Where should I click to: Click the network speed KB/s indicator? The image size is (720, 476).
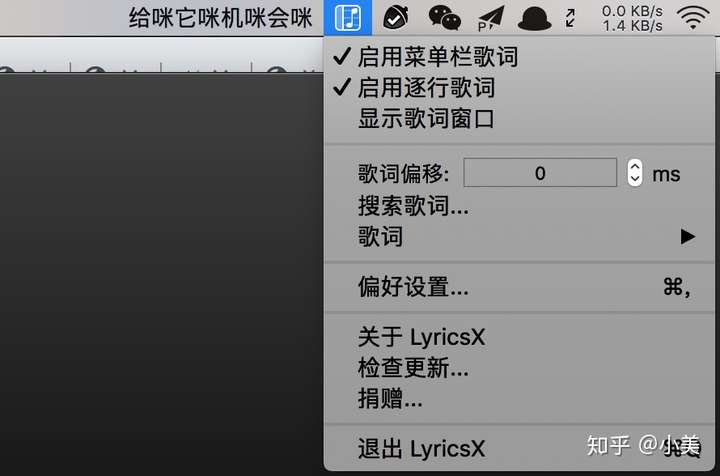click(x=632, y=18)
